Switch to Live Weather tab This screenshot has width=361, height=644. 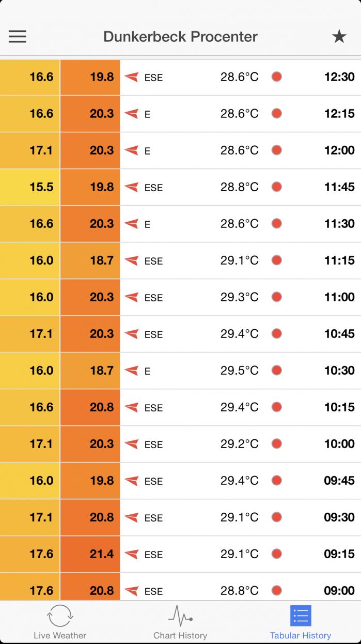(60, 622)
